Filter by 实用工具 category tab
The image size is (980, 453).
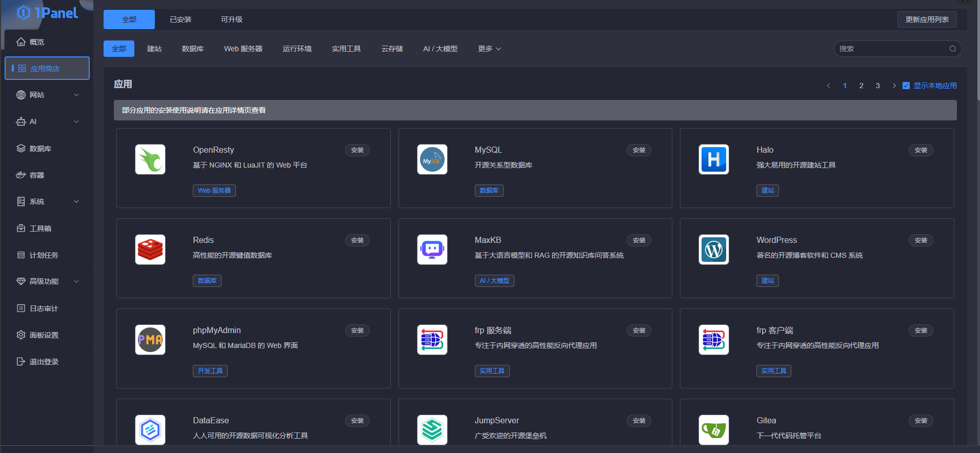[x=346, y=49]
